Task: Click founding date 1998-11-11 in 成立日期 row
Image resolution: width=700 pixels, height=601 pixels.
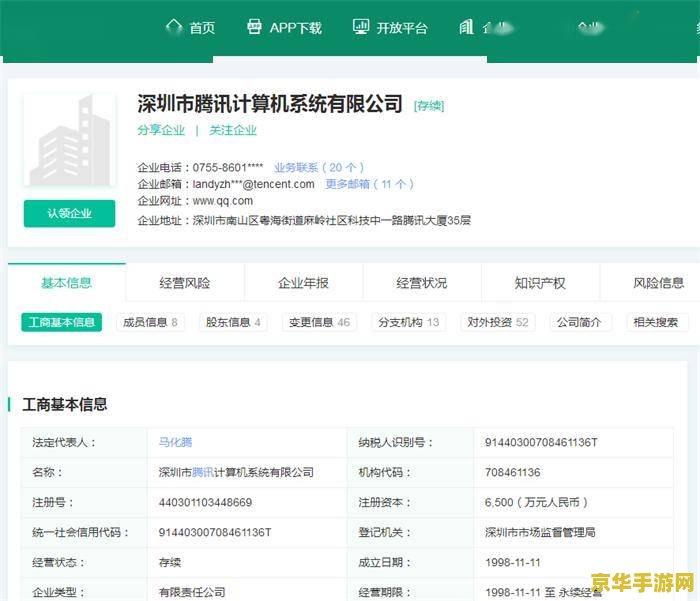Action: tap(513, 562)
